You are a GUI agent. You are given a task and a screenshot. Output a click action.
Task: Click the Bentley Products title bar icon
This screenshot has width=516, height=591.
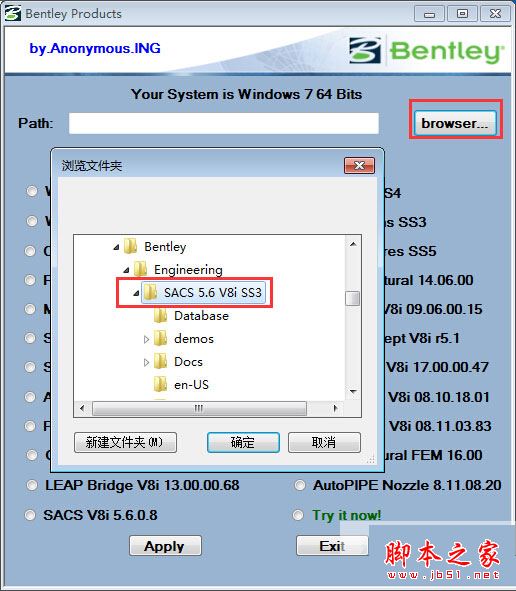tap(12, 14)
